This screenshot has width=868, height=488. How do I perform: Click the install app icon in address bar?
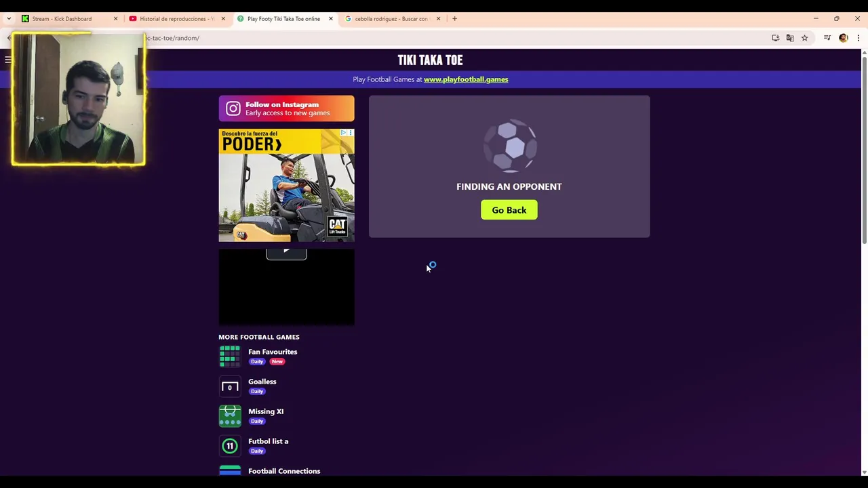[775, 38]
